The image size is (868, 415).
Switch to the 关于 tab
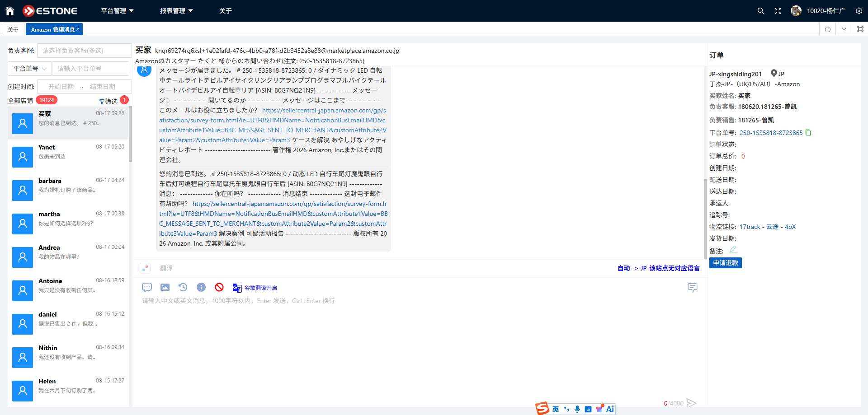pos(13,29)
